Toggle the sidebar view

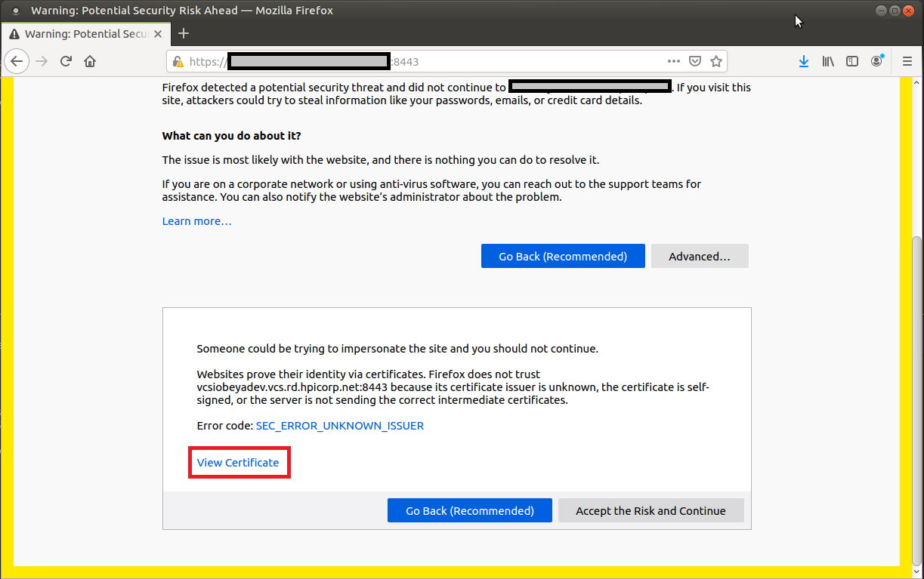[852, 61]
